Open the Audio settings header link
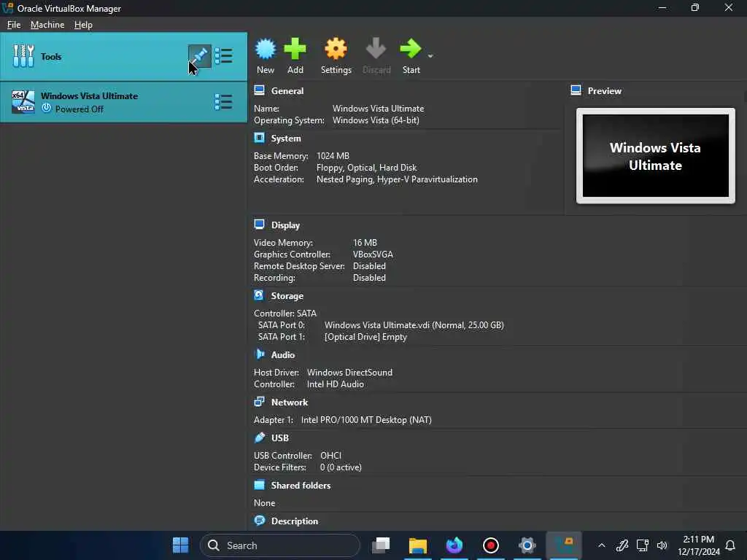The width and height of the screenshot is (747, 560). point(283,355)
